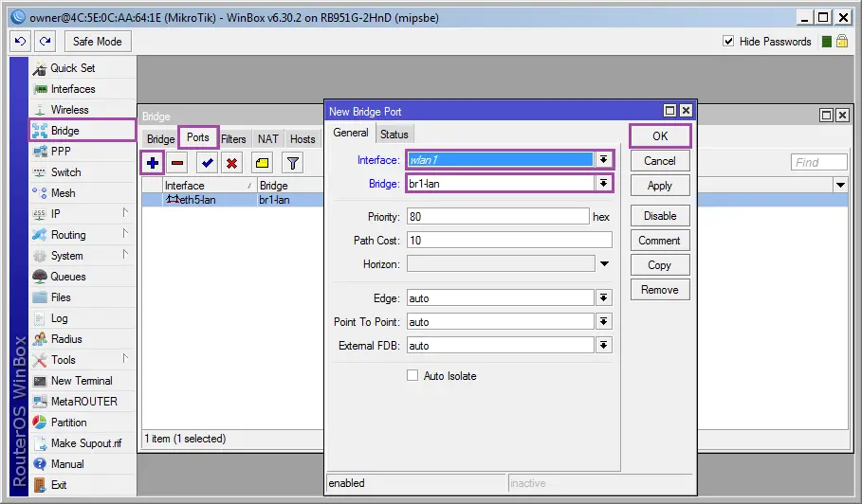Click the blue checkmark enable button
Viewport: 862px width, 504px height.
click(x=208, y=163)
